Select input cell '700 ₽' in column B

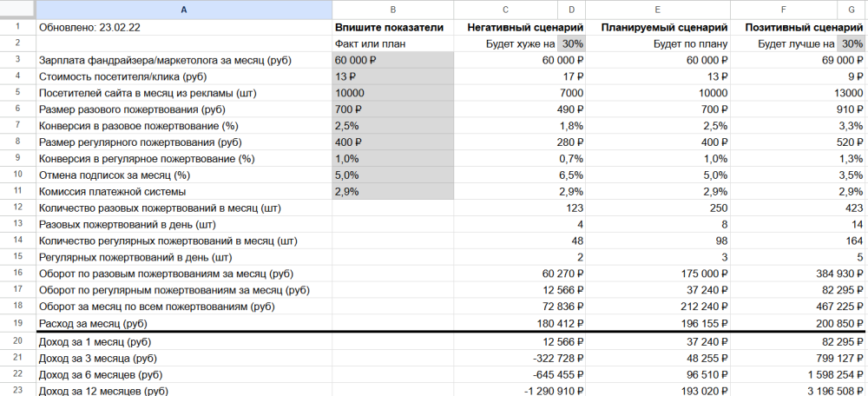(393, 109)
